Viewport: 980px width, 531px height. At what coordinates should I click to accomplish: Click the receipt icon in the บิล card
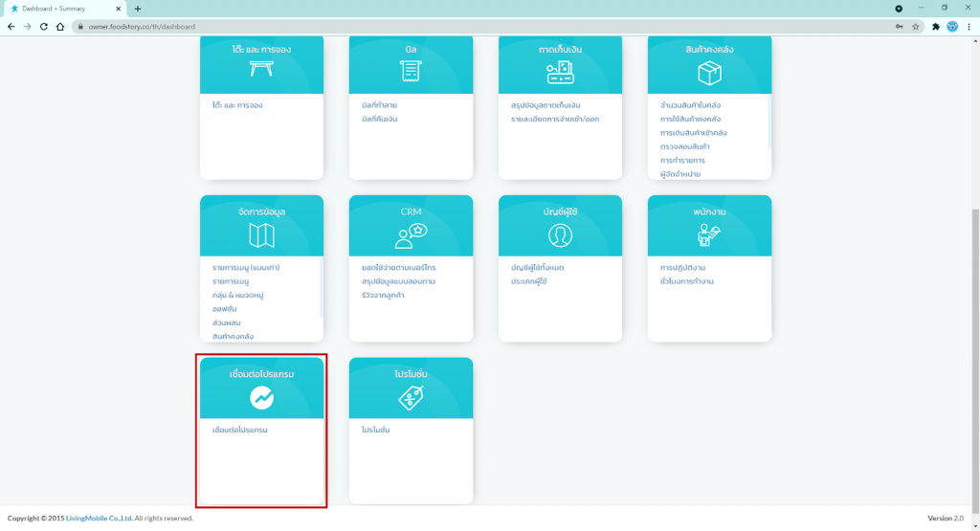coord(411,69)
